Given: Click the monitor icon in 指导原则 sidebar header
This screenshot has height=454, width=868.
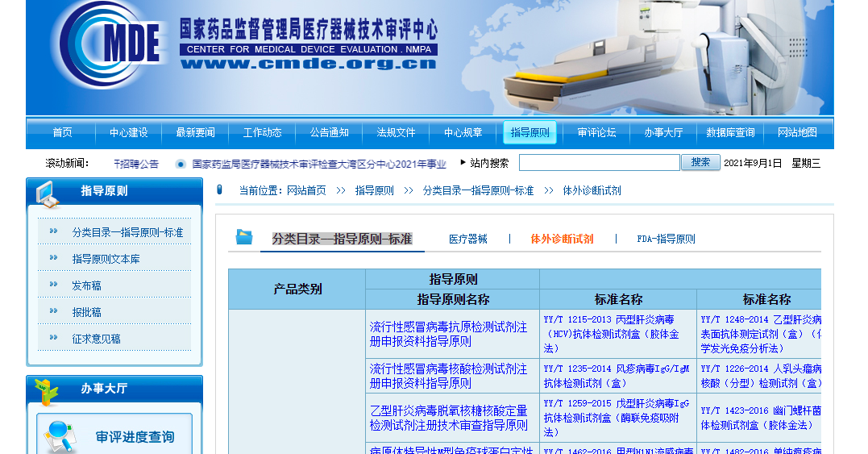Looking at the screenshot, I should 47,194.
